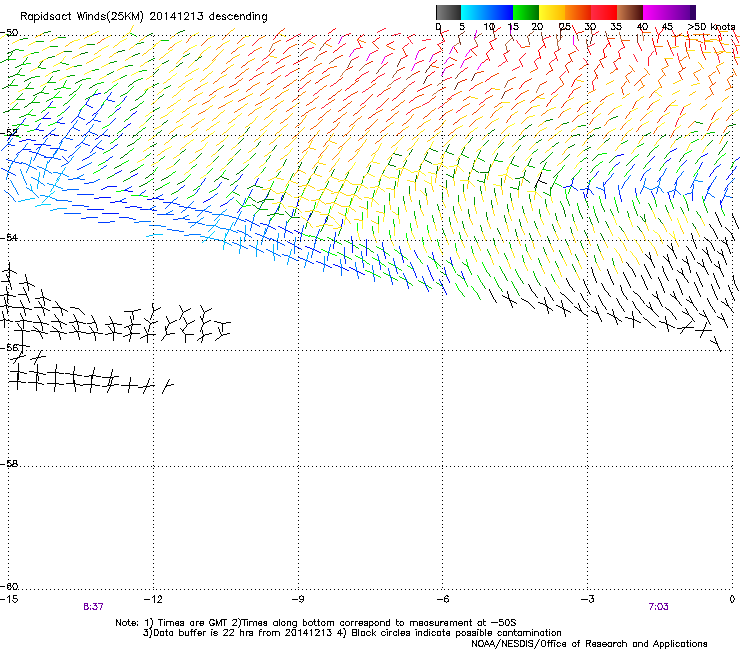Click the '0' longitude axis label
The width and height of the screenshot is (740, 650).
point(732,599)
